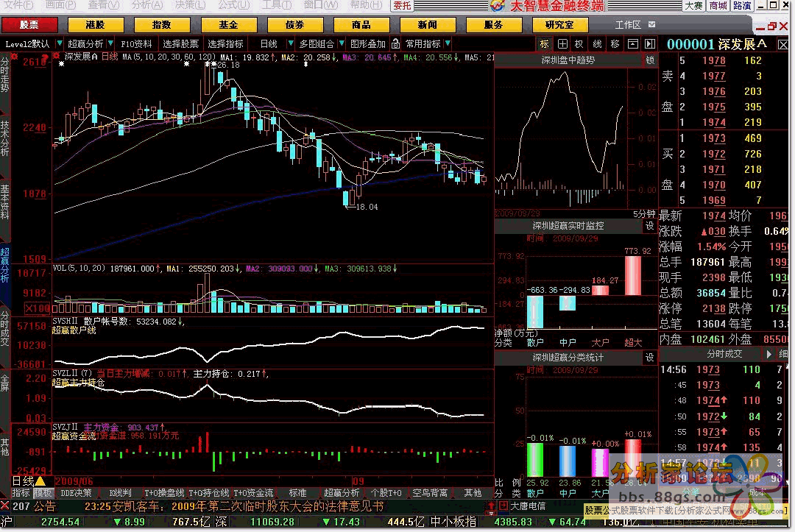Image resolution: width=795 pixels, height=532 pixels.
Task: Click the 中小板指 index in status bar
Action: tap(453, 522)
